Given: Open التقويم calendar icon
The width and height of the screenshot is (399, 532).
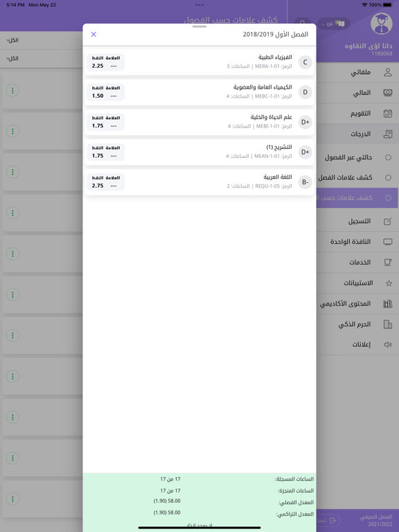Looking at the screenshot, I should click(x=387, y=114).
